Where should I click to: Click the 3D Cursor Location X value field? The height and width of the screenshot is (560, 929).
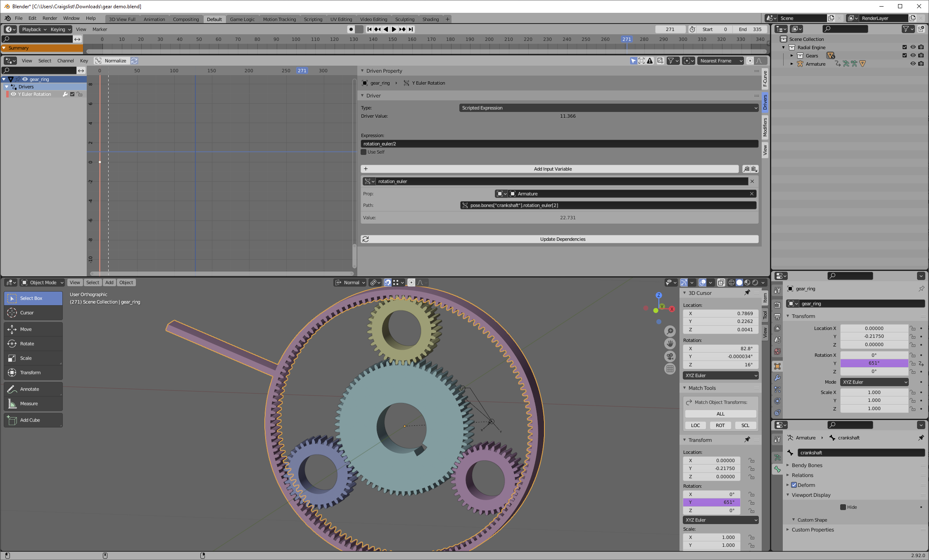(721, 313)
